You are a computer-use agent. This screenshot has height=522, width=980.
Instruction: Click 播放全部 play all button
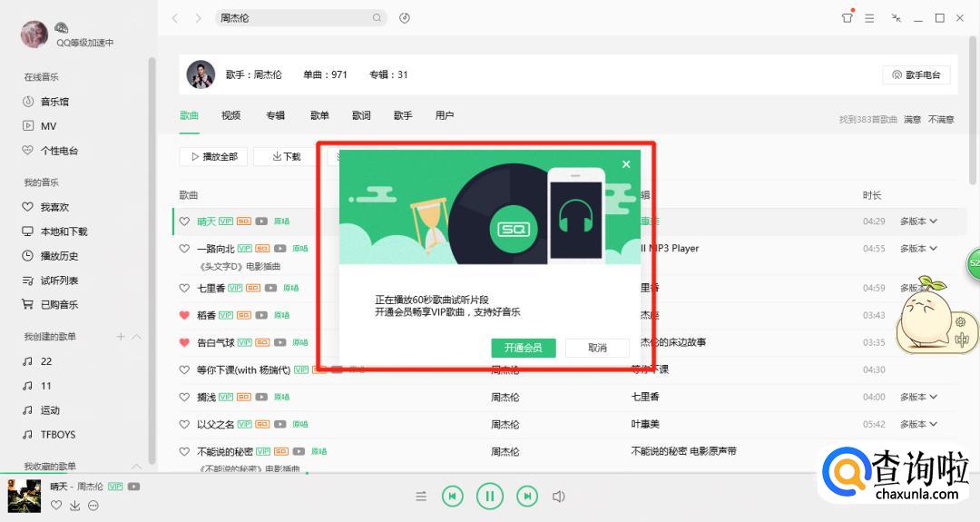point(213,156)
